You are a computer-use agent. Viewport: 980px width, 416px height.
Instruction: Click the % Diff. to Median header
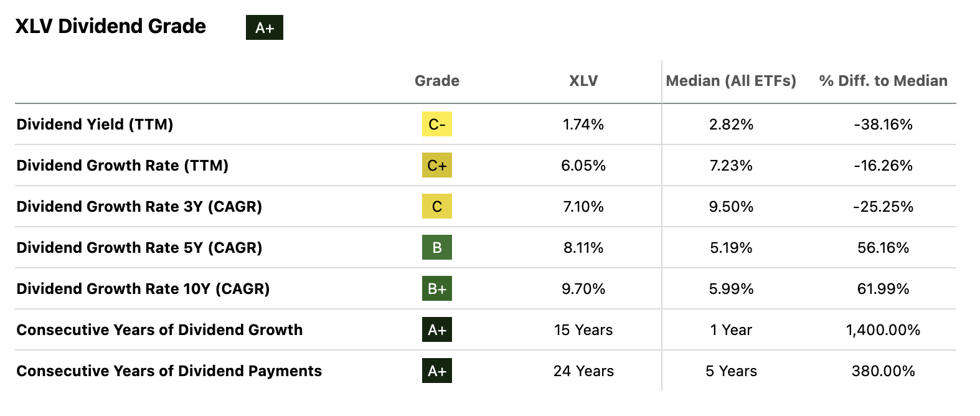[x=883, y=81]
